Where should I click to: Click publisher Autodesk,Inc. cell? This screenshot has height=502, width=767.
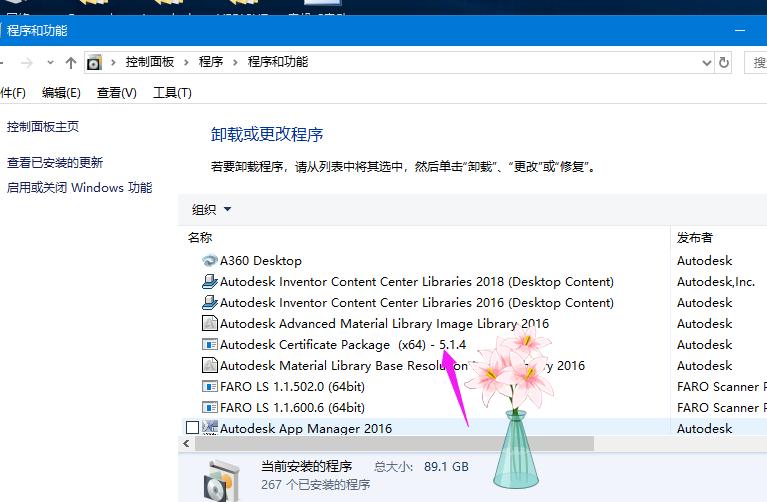716,282
